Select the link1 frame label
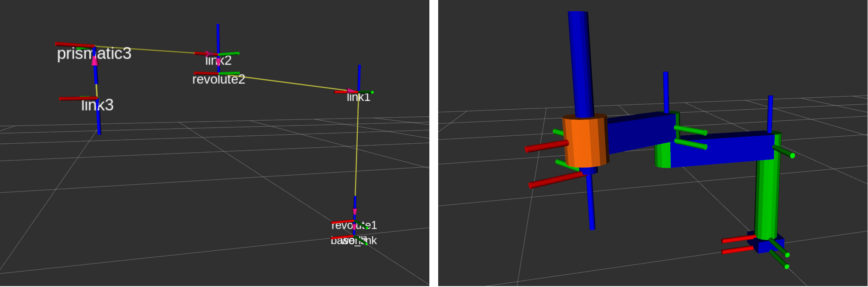 pos(358,97)
